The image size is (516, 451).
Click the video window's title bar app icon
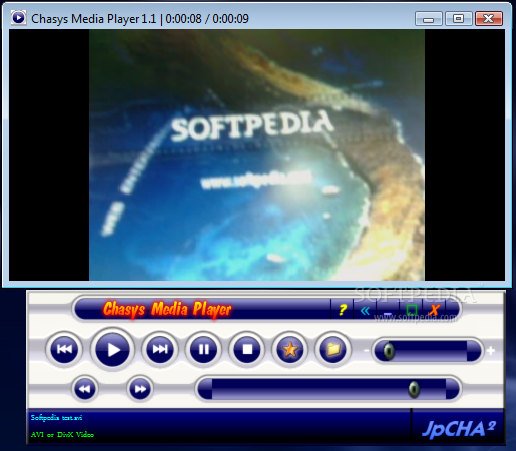click(x=19, y=18)
